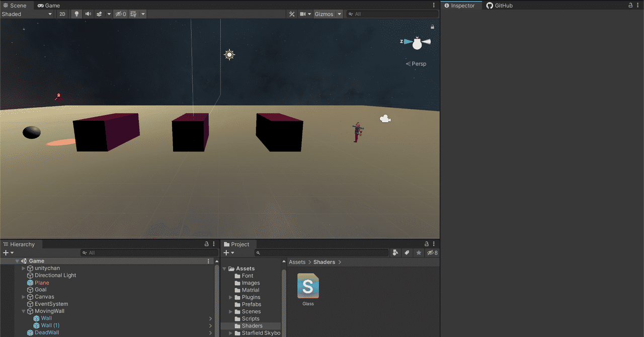Toggle the scene grid visibility icon
Viewport: 644px width, 337px height.
(133, 14)
